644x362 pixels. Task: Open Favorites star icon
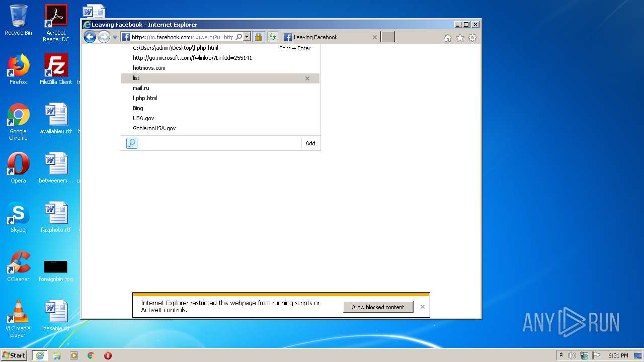point(460,38)
